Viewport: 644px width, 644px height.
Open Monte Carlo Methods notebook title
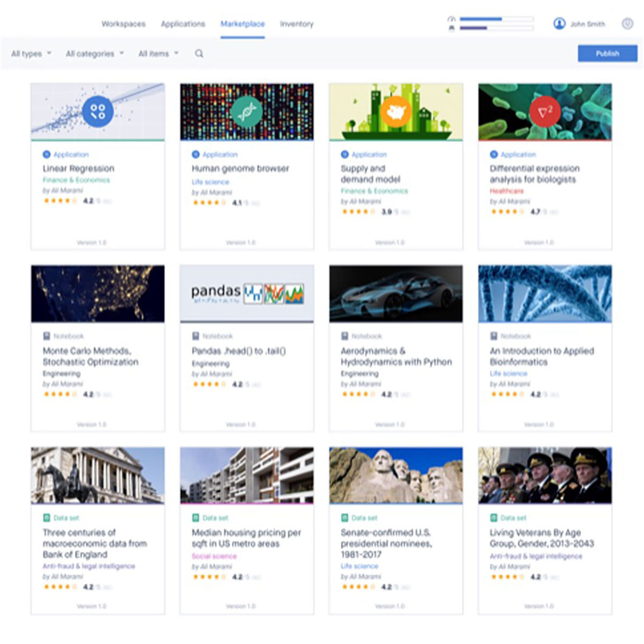coord(90,356)
